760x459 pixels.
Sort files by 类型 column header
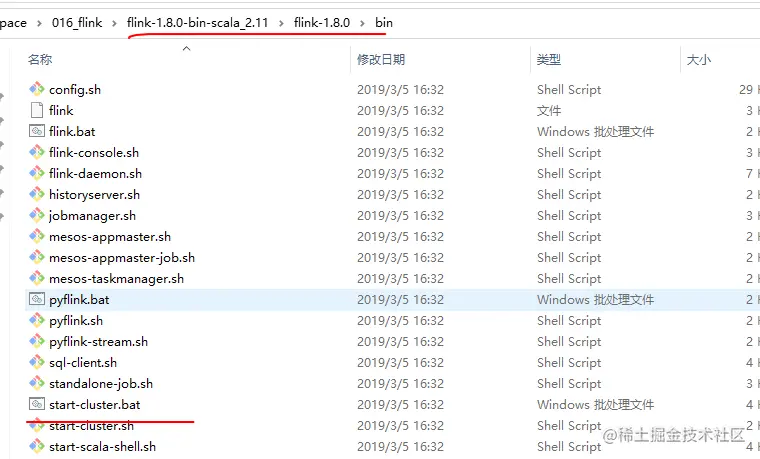[549, 60]
